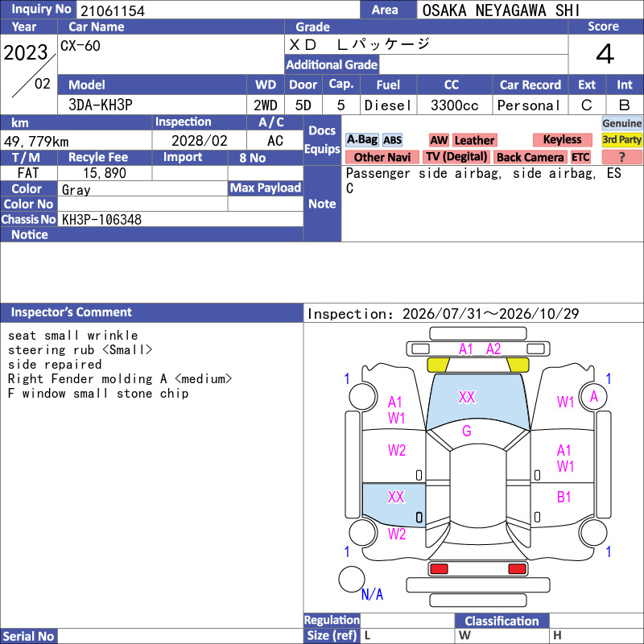
Task: Select the Leather equipment tag
Action: point(475,140)
